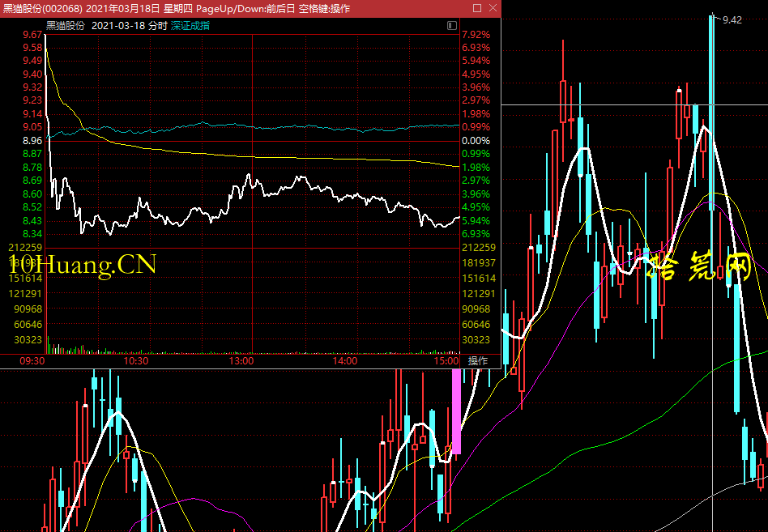The width and height of the screenshot is (768, 532).
Task: Click the 2021-03-18 date in the chart header
Action: 118,26
